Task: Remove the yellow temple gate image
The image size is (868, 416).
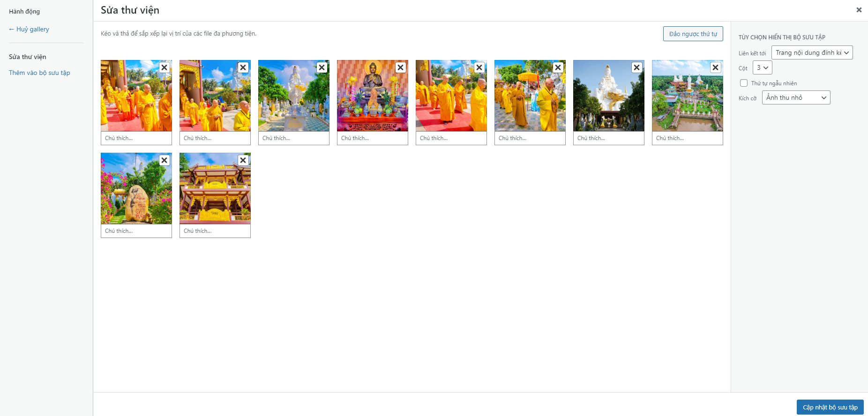Action: (x=243, y=160)
